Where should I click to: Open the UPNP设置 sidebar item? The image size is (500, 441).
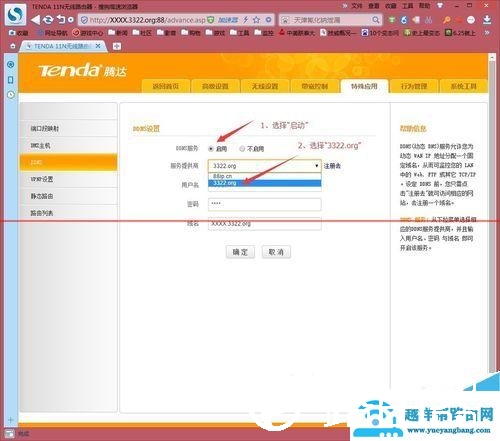pyautogui.click(x=69, y=179)
